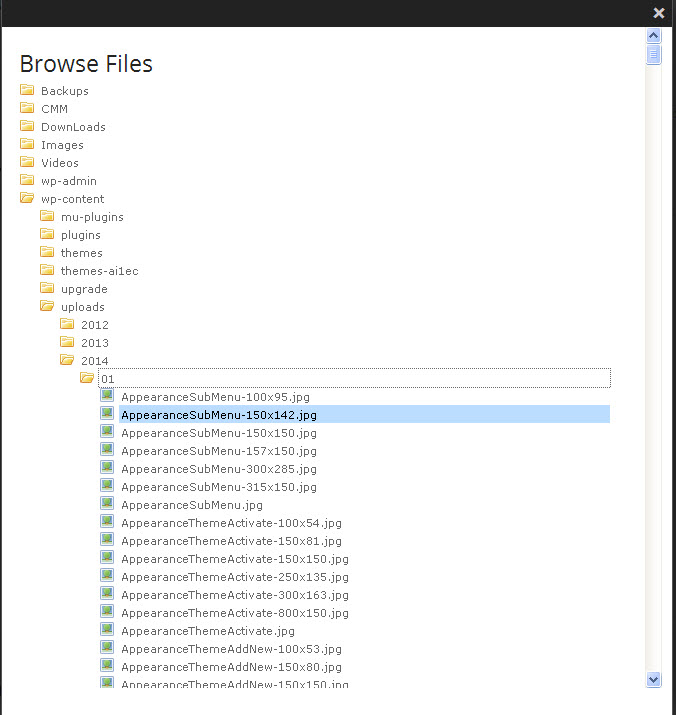Collapse the open wp-content folder
Screen dimensions: 676x715
pyautogui.click(x=27, y=198)
